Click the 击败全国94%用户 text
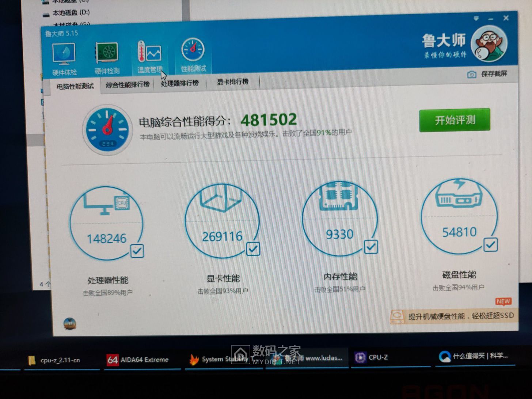The image size is (532, 399). [459, 288]
